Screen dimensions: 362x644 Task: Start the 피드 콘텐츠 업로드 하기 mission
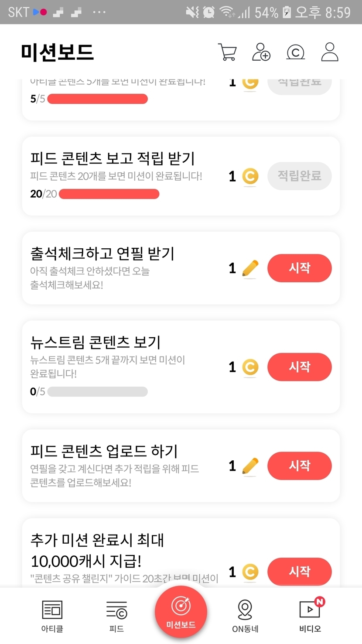pos(299,466)
